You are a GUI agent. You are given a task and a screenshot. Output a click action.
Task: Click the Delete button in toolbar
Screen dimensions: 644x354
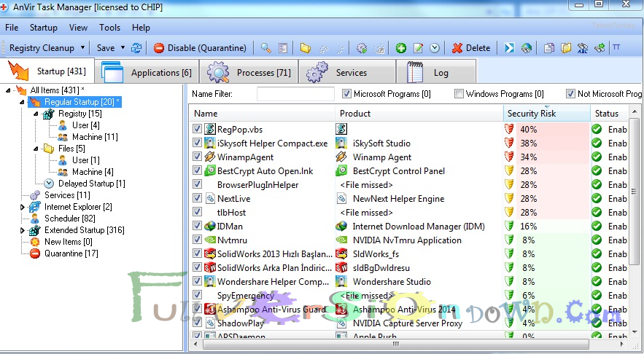click(x=471, y=48)
